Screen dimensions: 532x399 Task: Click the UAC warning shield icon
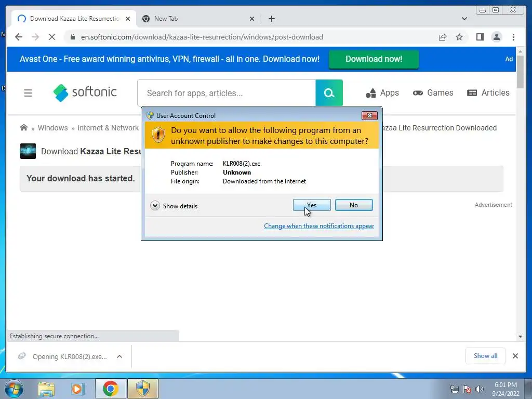pos(158,135)
